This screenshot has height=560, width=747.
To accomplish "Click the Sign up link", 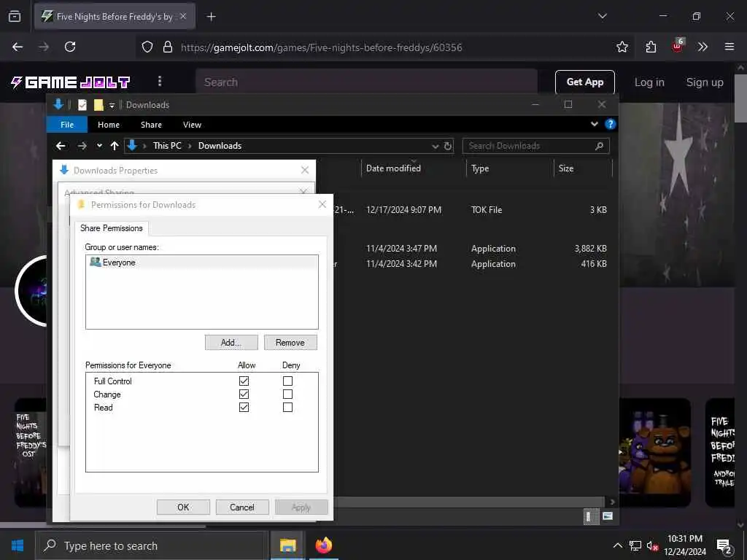I will coord(704,82).
